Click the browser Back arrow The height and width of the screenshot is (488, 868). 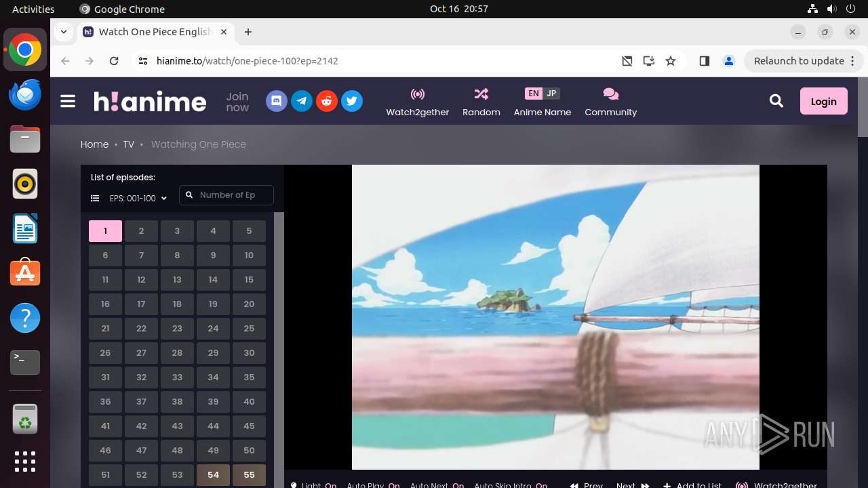[x=65, y=61]
